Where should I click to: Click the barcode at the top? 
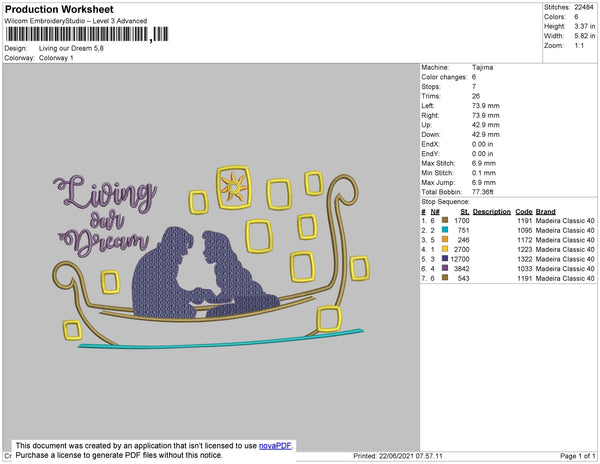coord(87,34)
